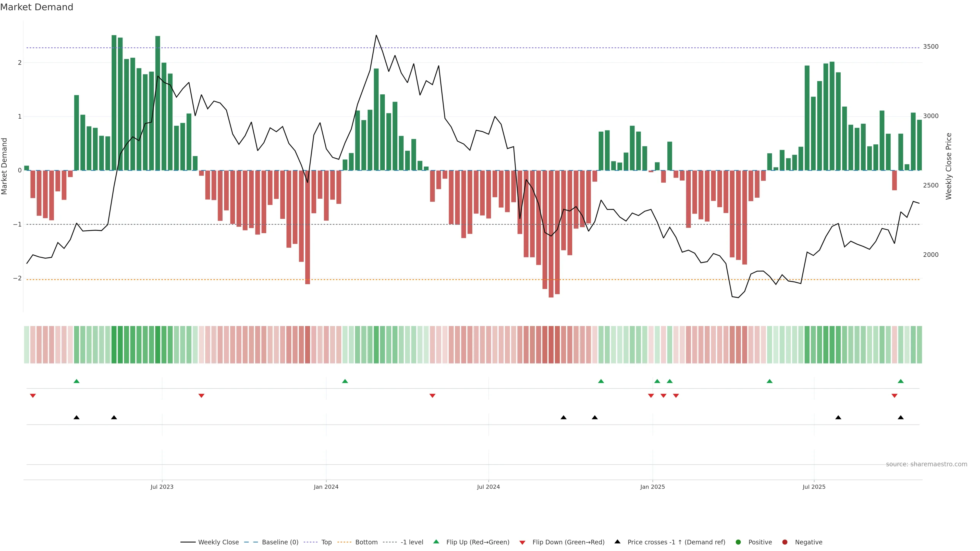This screenshot has width=980, height=551.
Task: Click the -1 level legend item
Action: click(412, 542)
